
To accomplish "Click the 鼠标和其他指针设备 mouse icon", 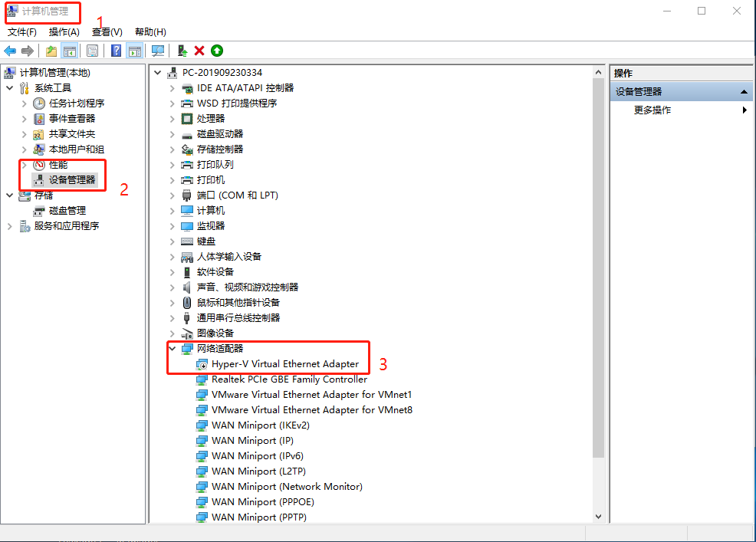I will click(186, 302).
